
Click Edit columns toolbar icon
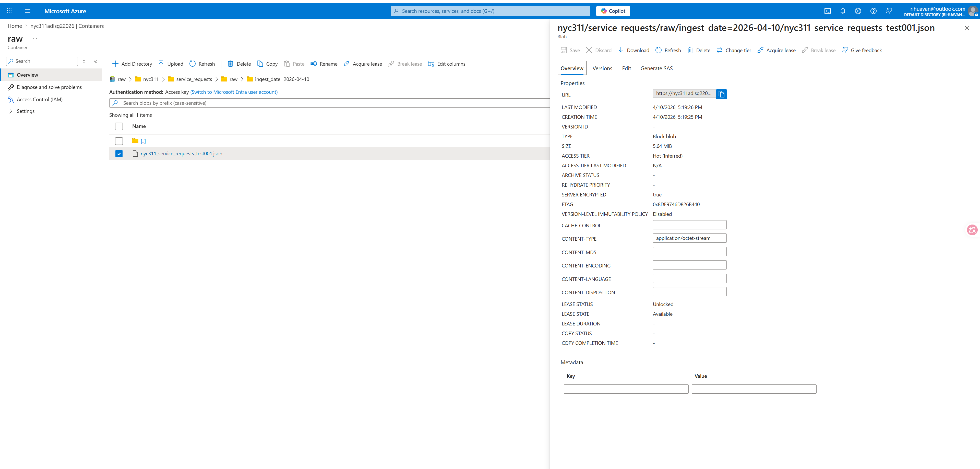pos(431,64)
